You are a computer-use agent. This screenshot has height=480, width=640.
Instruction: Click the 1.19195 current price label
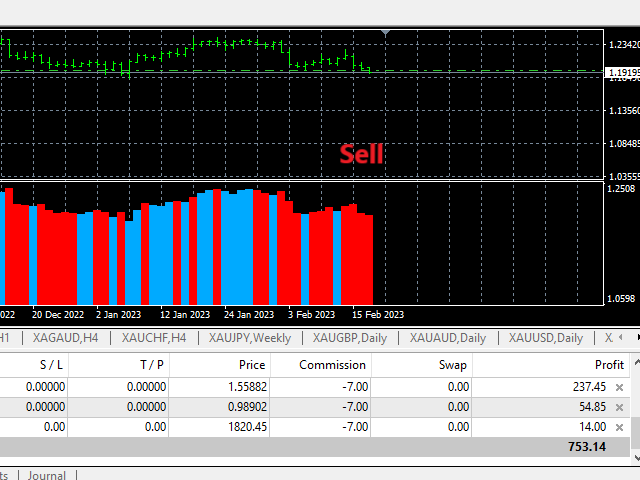622,73
